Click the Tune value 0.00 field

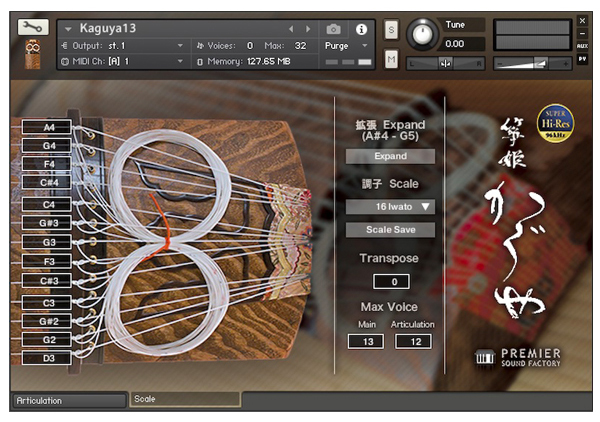coord(463,44)
